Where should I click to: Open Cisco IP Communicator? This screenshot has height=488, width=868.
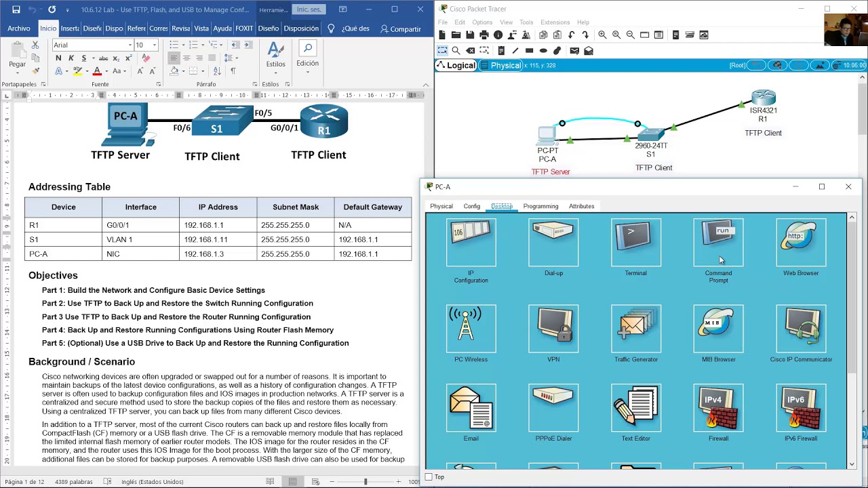click(801, 329)
